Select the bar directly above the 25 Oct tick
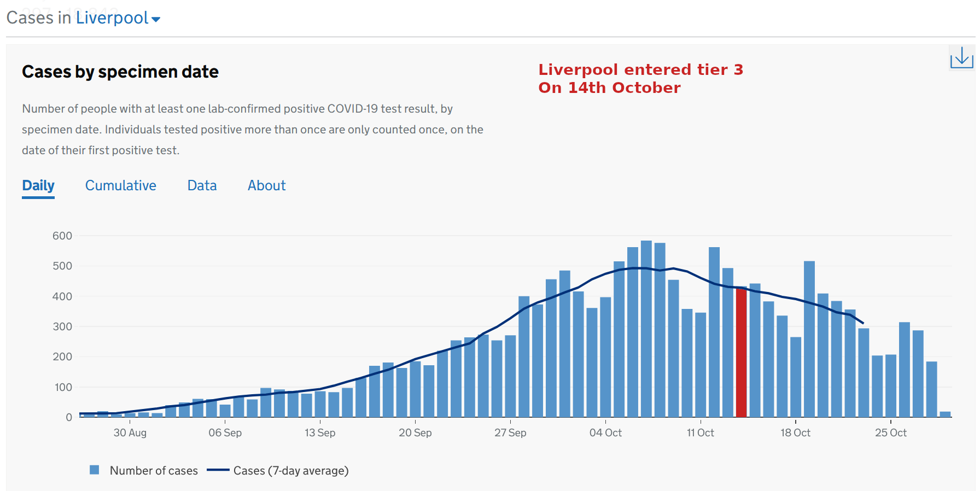Viewport: 980px width, 491px height. click(891, 386)
